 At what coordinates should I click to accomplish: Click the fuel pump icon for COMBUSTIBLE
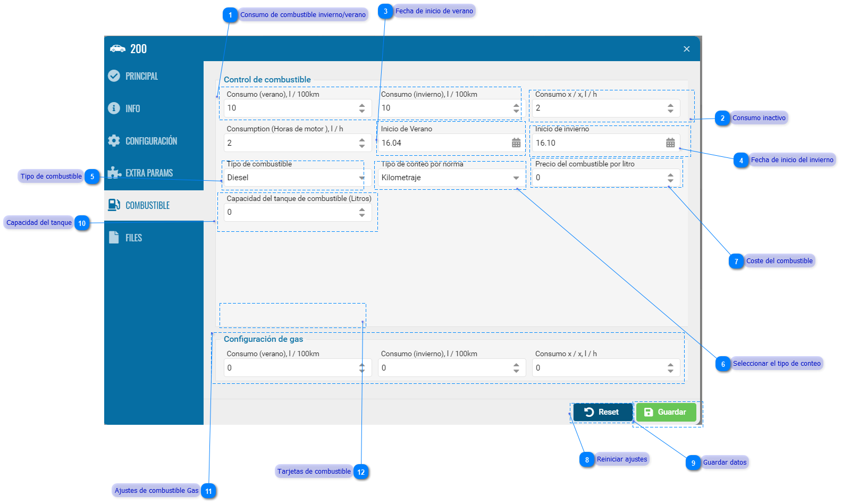(114, 205)
